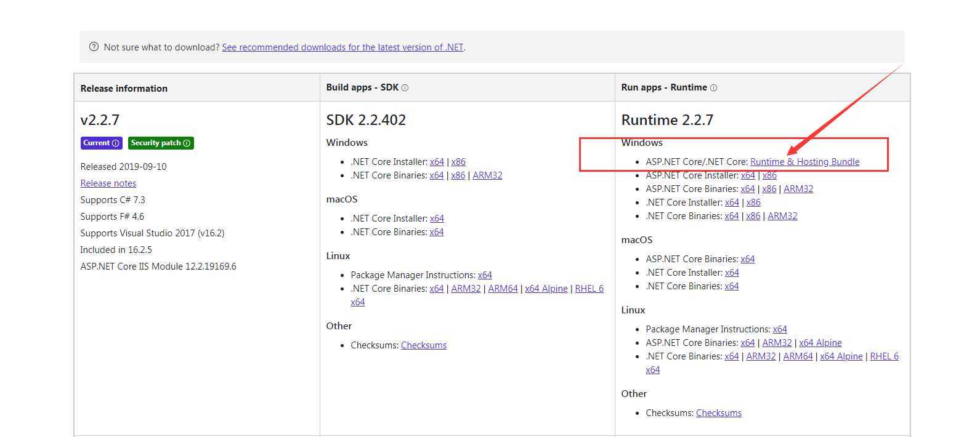Click the purple 'Current' badge
The height and width of the screenshot is (437, 980).
tap(102, 143)
